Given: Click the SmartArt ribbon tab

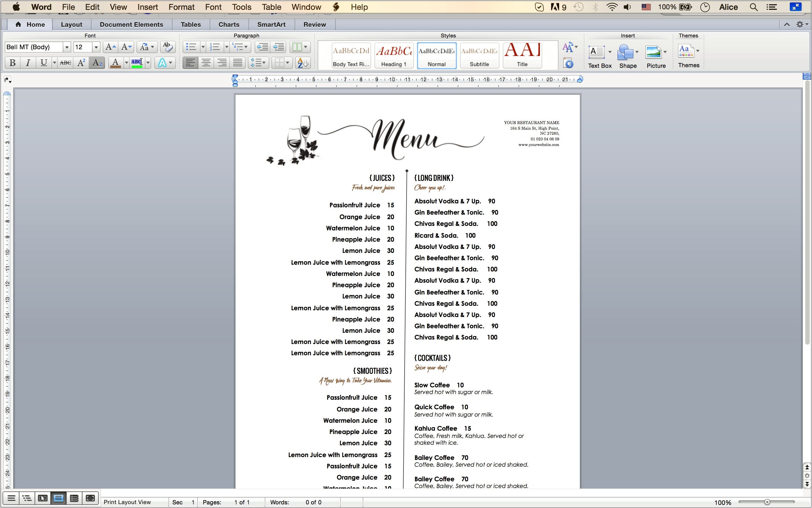Looking at the screenshot, I should (x=271, y=24).
